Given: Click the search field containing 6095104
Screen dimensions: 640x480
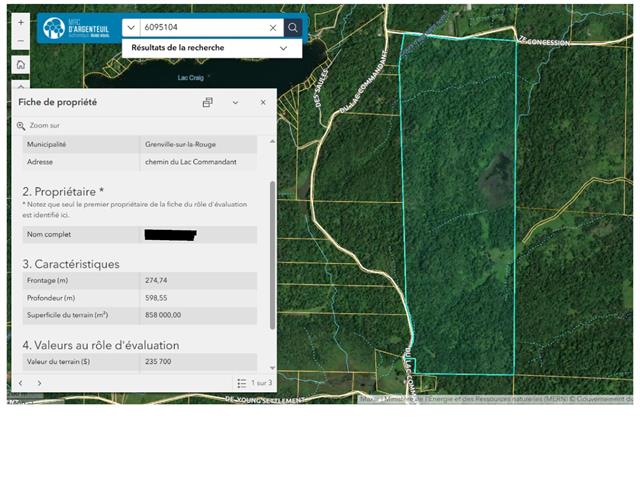Looking at the screenshot, I should 202,28.
